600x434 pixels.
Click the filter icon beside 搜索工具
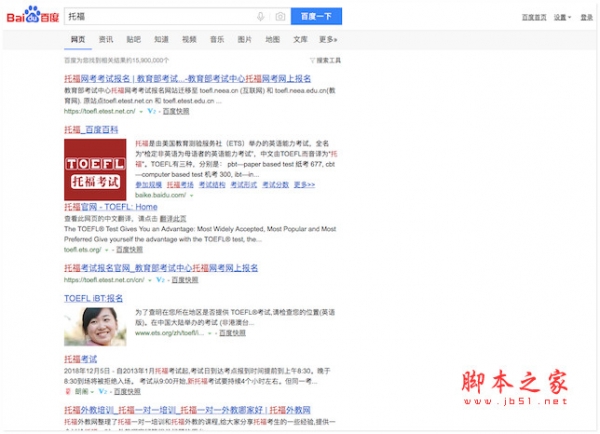(x=312, y=60)
